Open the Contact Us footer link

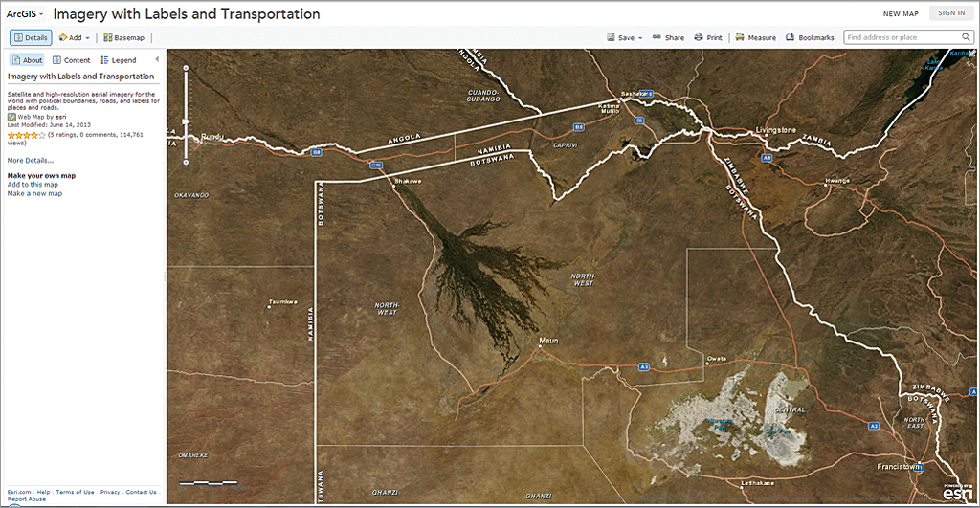click(x=142, y=492)
